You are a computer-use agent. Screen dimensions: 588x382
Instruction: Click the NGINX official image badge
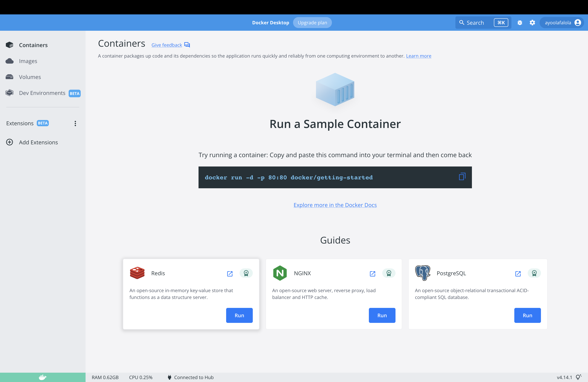click(x=389, y=273)
